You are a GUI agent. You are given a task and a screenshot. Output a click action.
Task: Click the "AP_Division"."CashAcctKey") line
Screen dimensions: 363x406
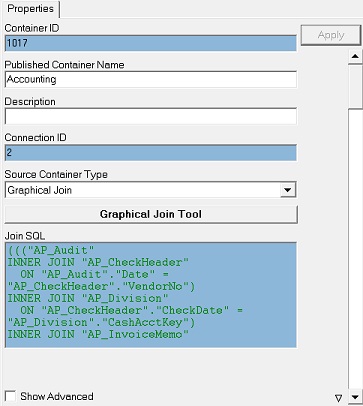(x=101, y=322)
